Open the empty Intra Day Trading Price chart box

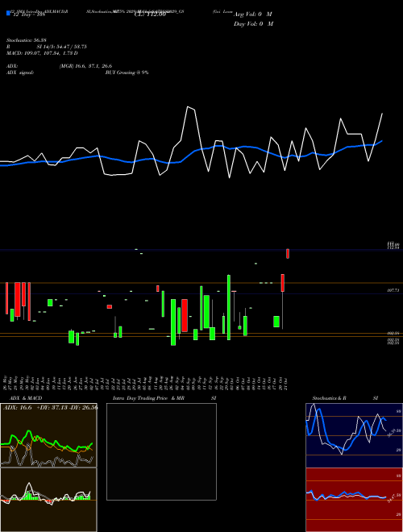click(x=161, y=451)
